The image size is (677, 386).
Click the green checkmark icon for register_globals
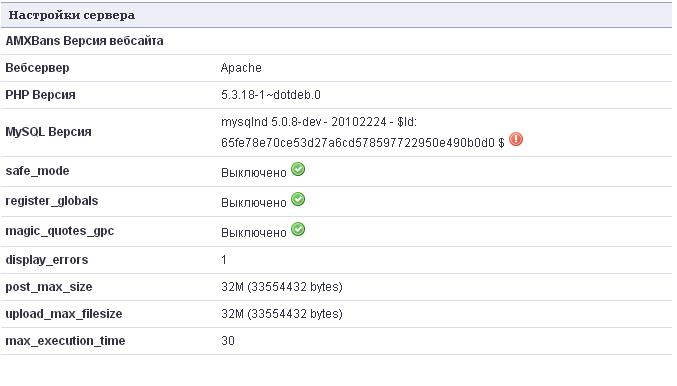coord(298,199)
